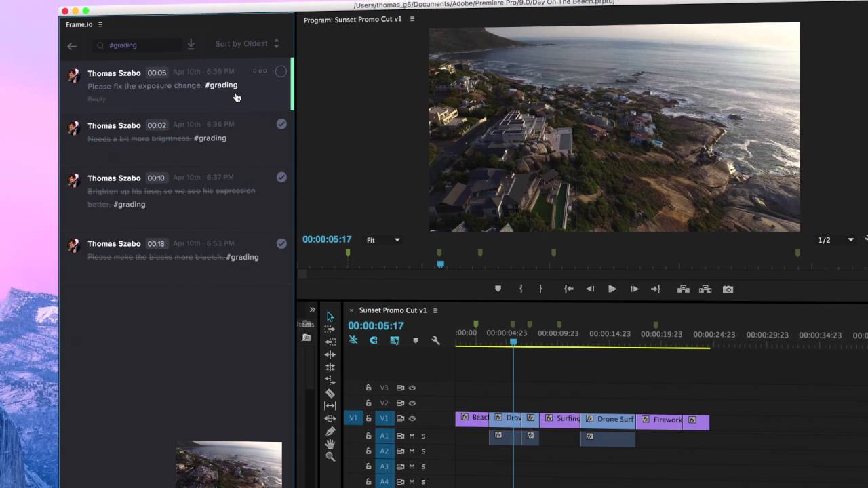This screenshot has height=488, width=868.
Task: Click the Lift button
Action: coord(683,289)
